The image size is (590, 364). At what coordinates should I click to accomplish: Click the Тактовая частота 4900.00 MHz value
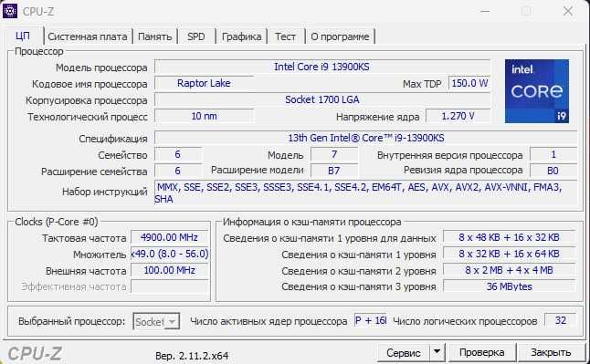(169, 237)
